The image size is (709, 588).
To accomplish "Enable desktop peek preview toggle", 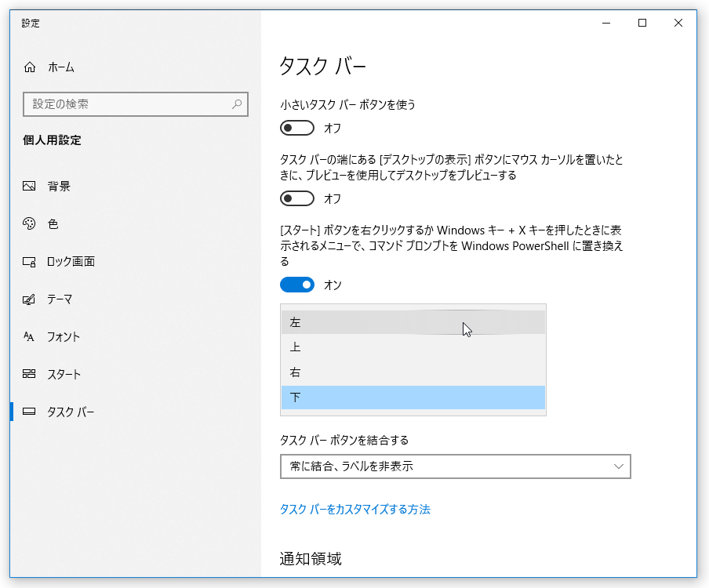I will [x=297, y=198].
